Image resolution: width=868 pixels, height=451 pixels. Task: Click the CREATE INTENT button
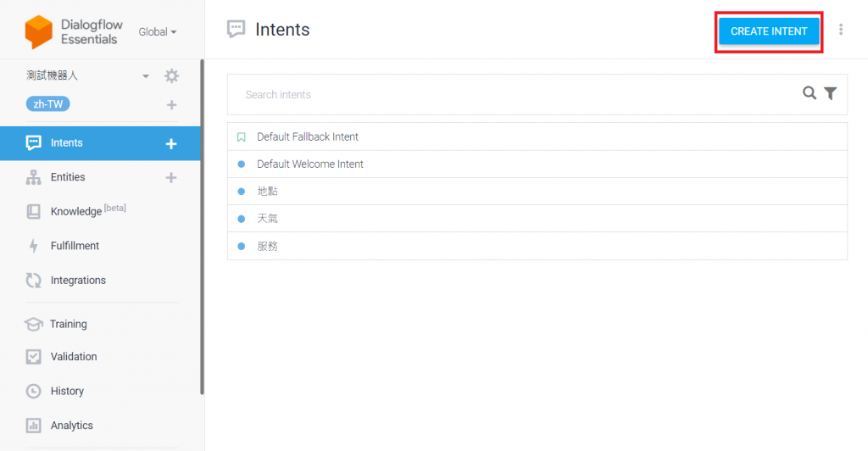tap(768, 31)
